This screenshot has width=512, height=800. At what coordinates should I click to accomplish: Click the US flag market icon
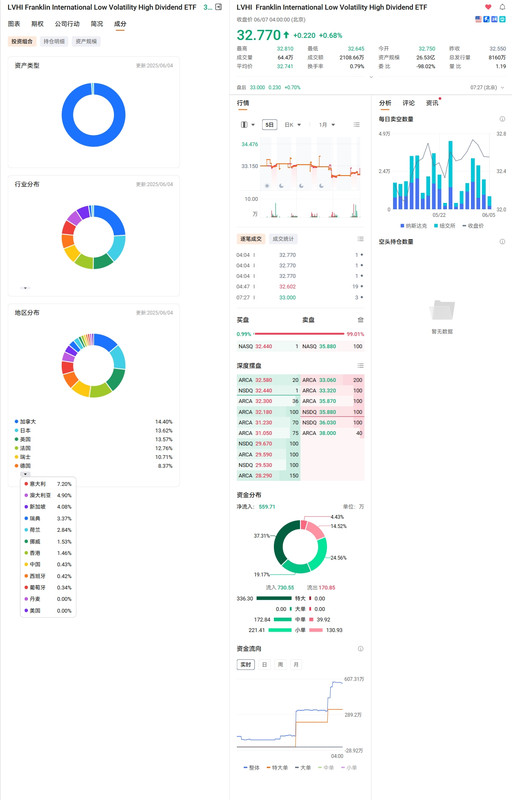click(478, 19)
